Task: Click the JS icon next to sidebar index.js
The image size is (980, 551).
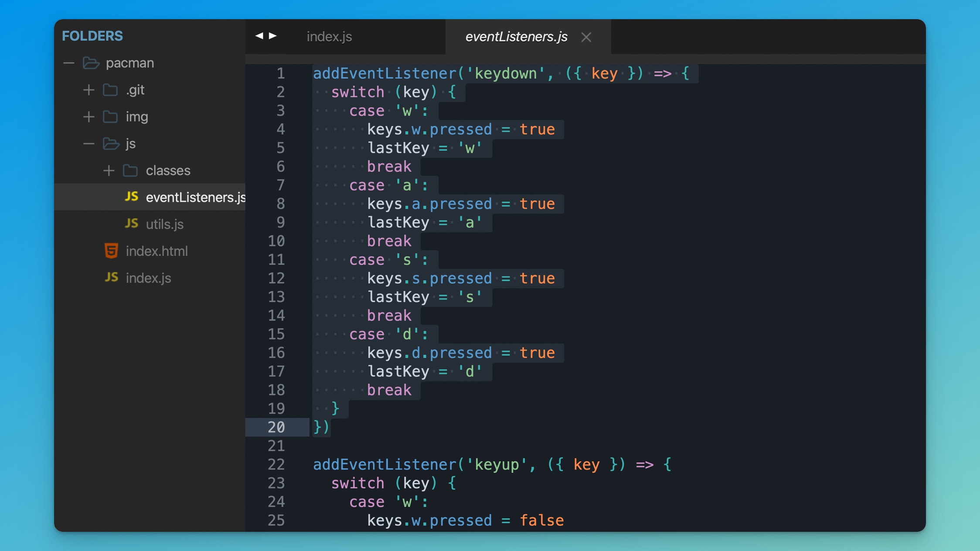Action: click(111, 277)
